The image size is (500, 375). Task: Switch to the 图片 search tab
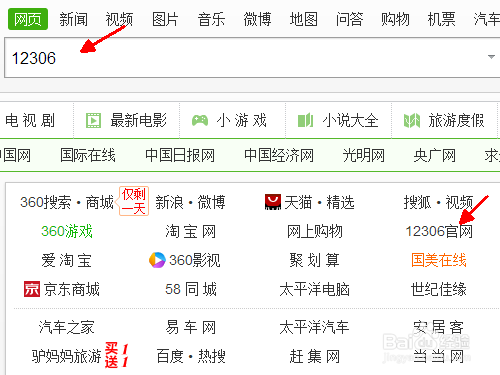point(165,19)
